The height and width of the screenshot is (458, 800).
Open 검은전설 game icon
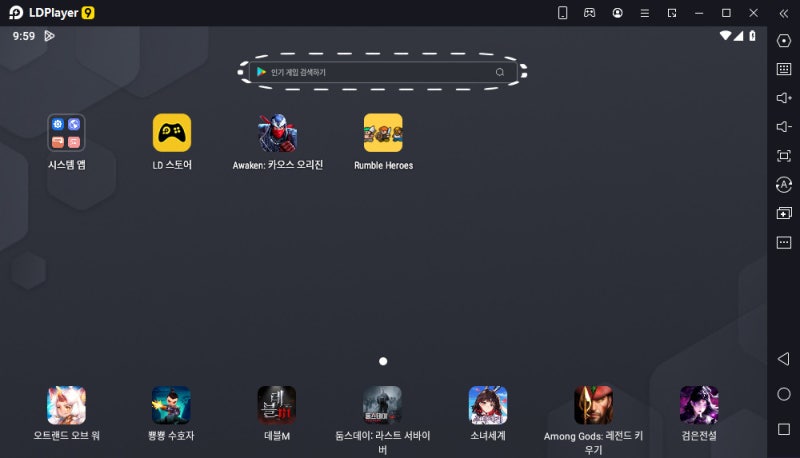click(x=699, y=405)
